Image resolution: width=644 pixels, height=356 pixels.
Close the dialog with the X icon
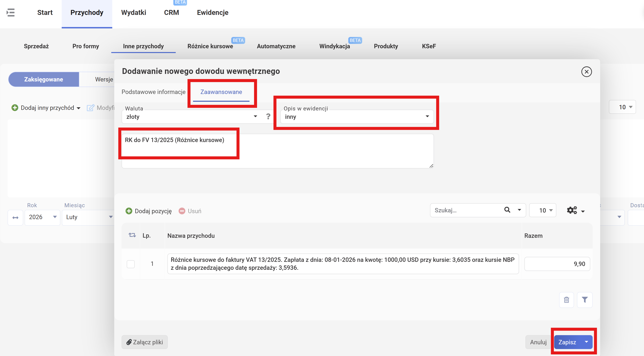point(586,72)
